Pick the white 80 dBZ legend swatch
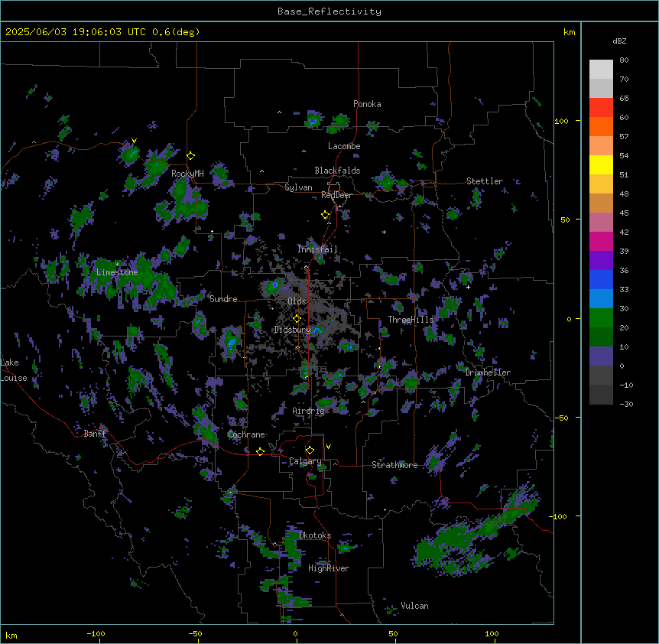 point(601,70)
